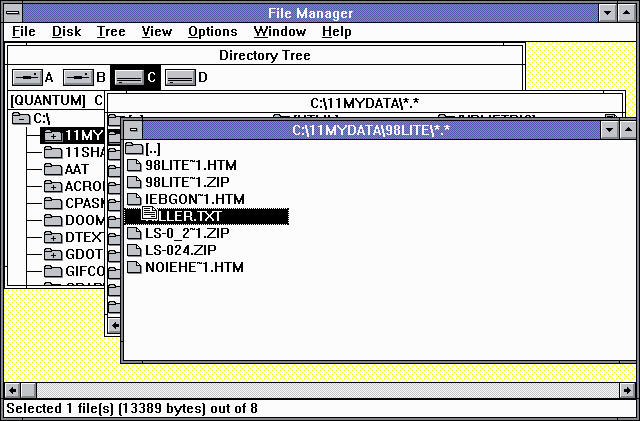Open the Options menu
The height and width of the screenshot is (421, 640).
pos(213,31)
